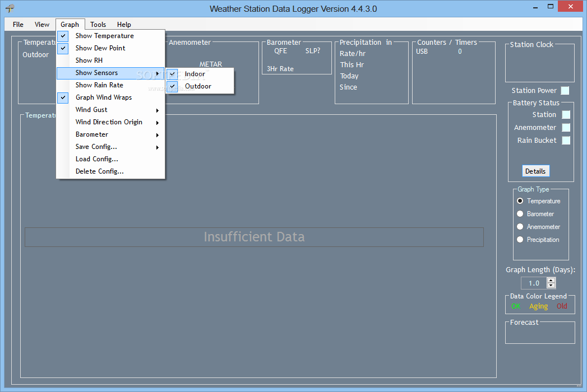Toggle Graph Wind Wraps option
Screen dimensions: 587x392
coord(110,97)
